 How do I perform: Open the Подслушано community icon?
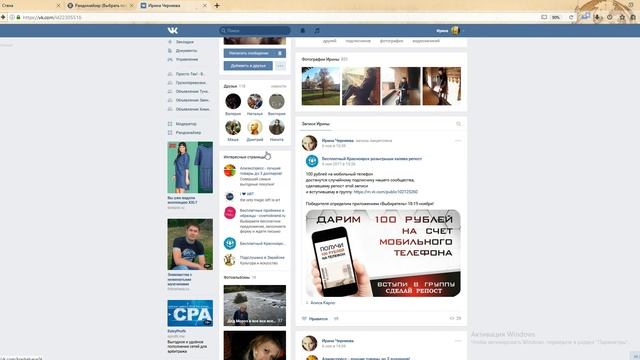(230, 260)
